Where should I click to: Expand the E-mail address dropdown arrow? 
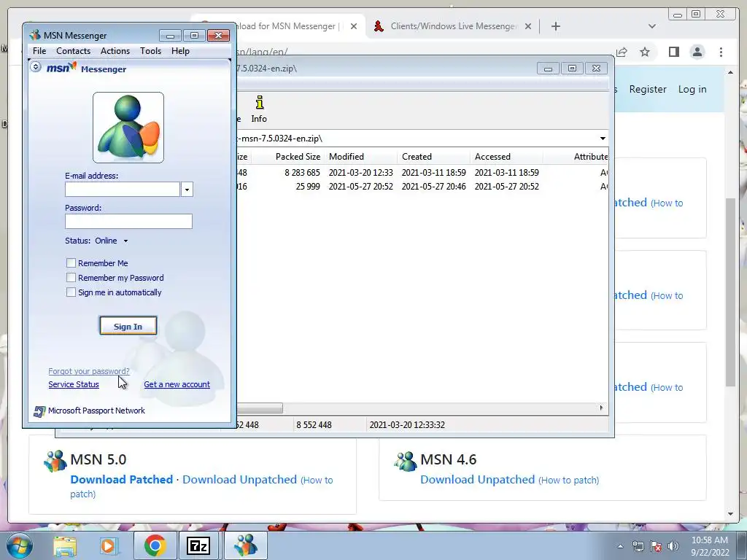click(187, 190)
